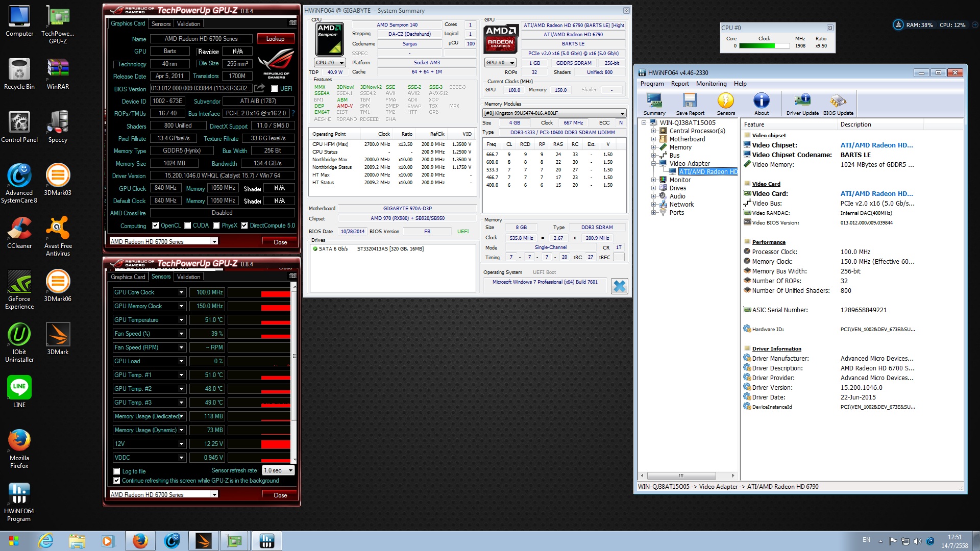
Task: Open the GPU Temperature sensor dropdown
Action: 181,320
